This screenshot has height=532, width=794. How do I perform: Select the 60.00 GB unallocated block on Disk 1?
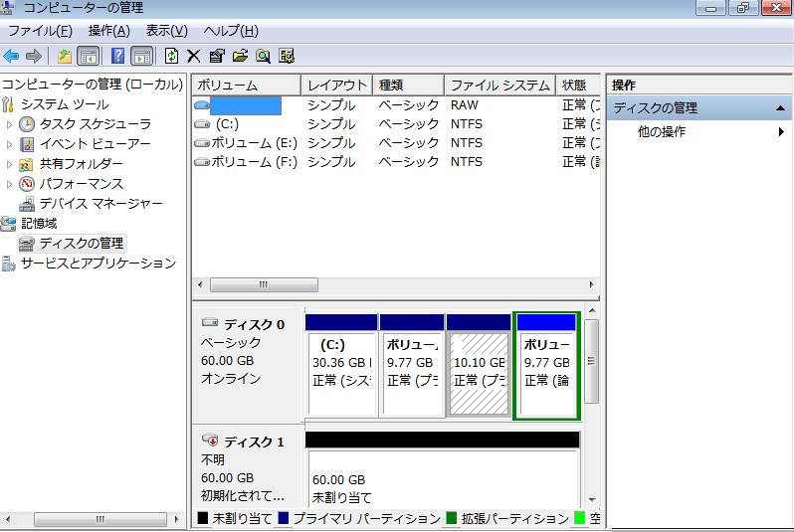pos(443,467)
